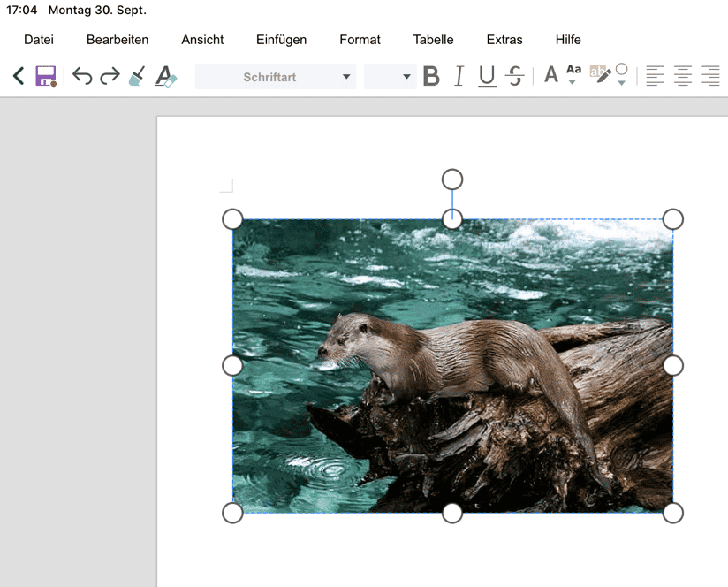The height and width of the screenshot is (587, 728).
Task: Align text to the left
Action: click(655, 76)
